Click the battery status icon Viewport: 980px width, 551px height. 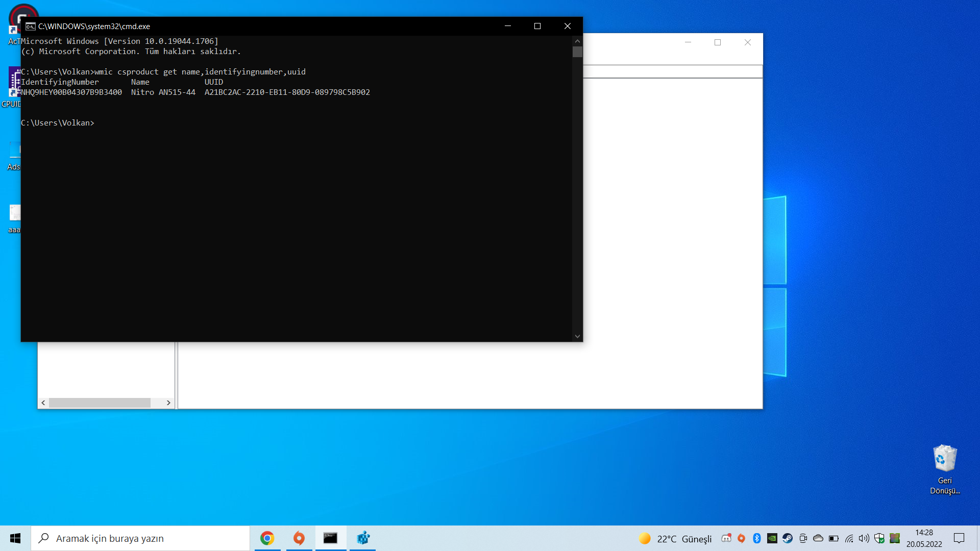click(x=834, y=538)
